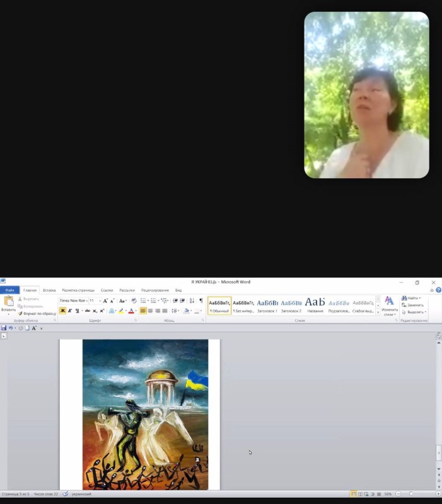Click the painting image in the document
This screenshot has height=504, width=442.
146,415
